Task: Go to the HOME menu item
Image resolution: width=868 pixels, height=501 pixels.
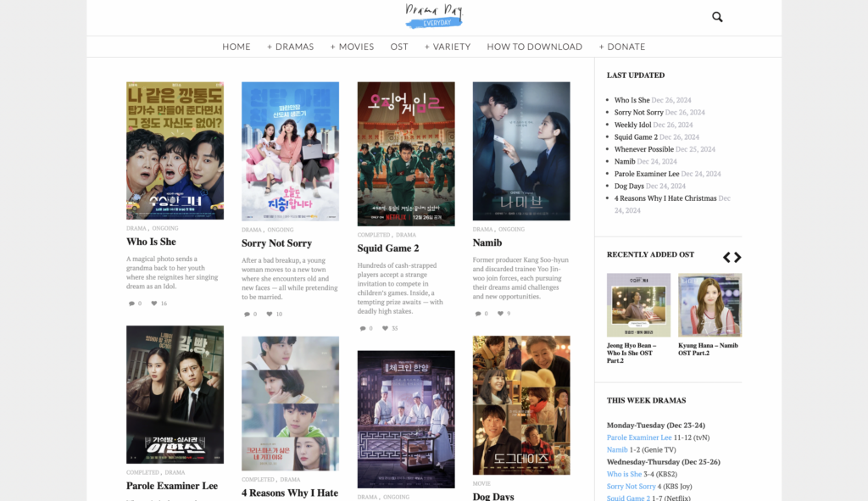Action: [236, 47]
